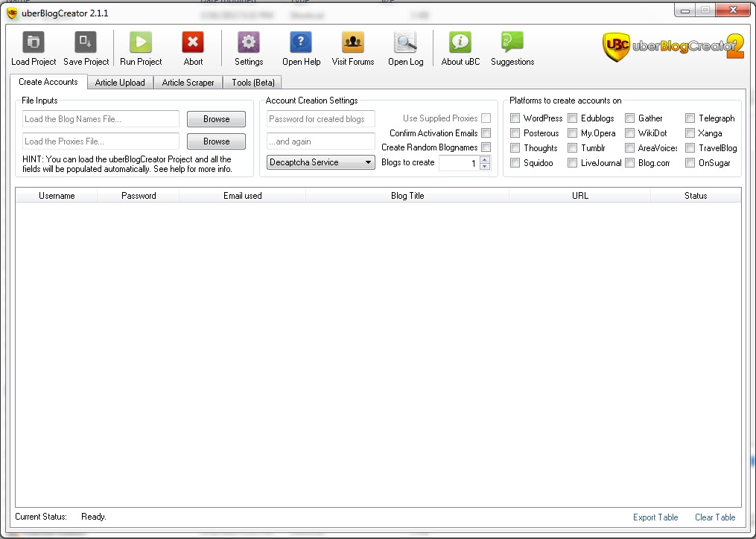
Task: Click the title bar shield app icon
Action: 12,13
